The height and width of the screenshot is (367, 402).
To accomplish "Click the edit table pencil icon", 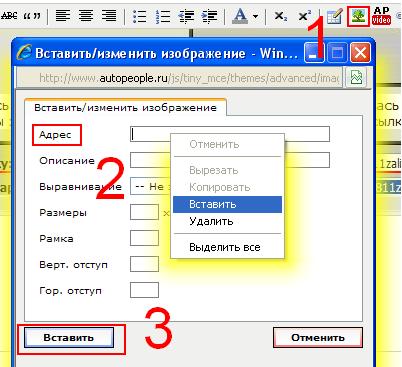I will (x=335, y=16).
